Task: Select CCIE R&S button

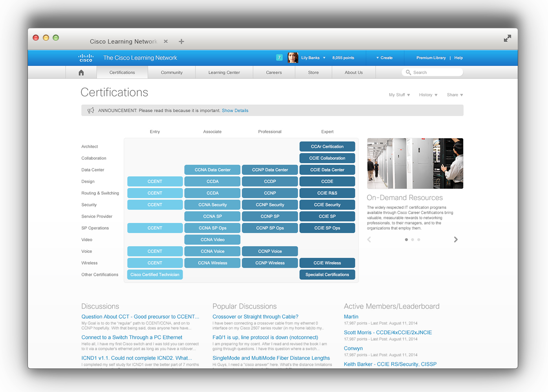Action: click(327, 193)
